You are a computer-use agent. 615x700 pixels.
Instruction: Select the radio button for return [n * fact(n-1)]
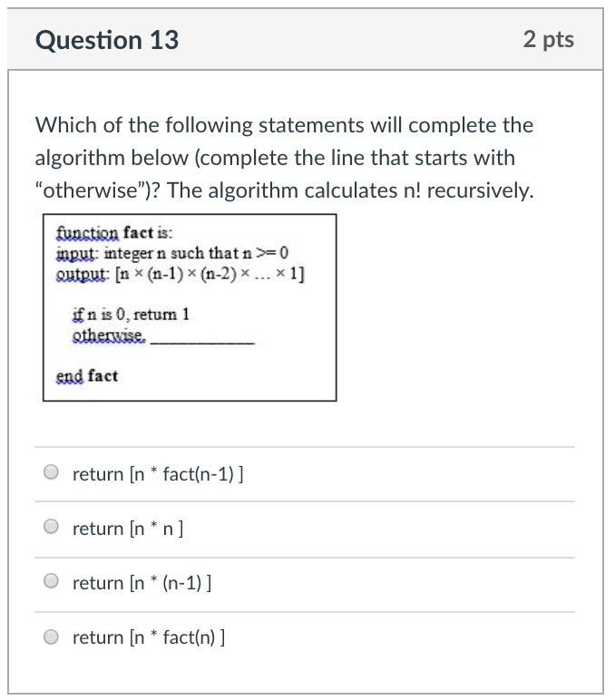[x=51, y=472]
